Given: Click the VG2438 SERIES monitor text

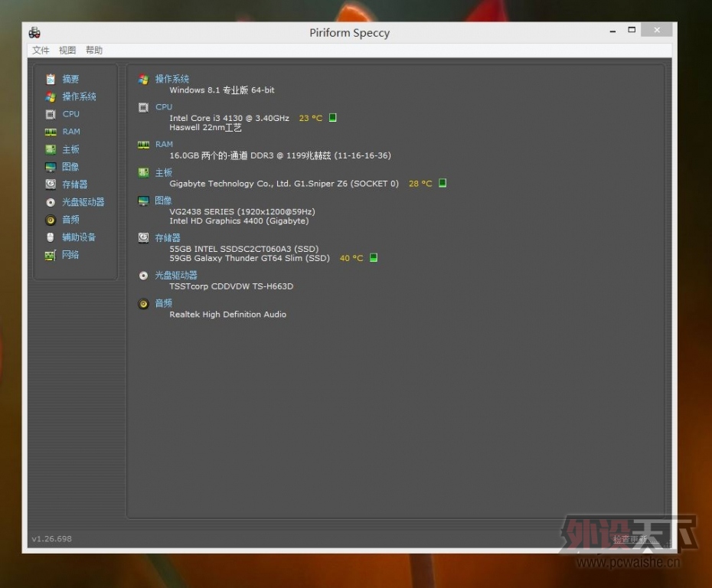Looking at the screenshot, I should coord(242,211).
